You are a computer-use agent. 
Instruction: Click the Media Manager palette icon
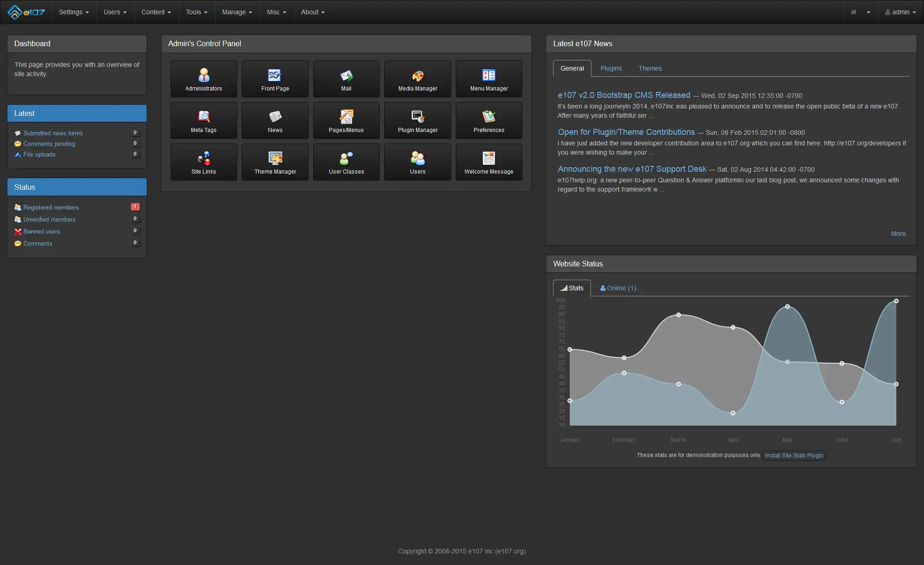417,75
